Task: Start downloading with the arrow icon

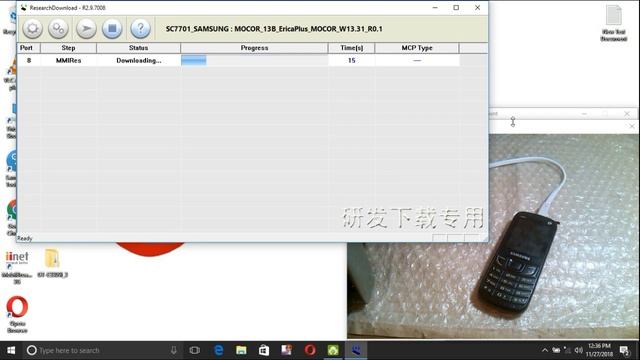Action: click(x=86, y=29)
